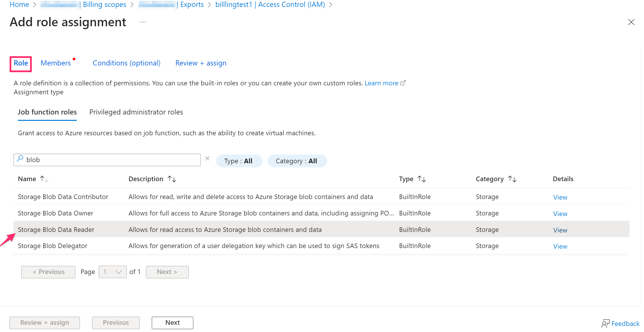This screenshot has width=644, height=332.
Task: Select the Storage Blob Data Owner row
Action: [56, 213]
